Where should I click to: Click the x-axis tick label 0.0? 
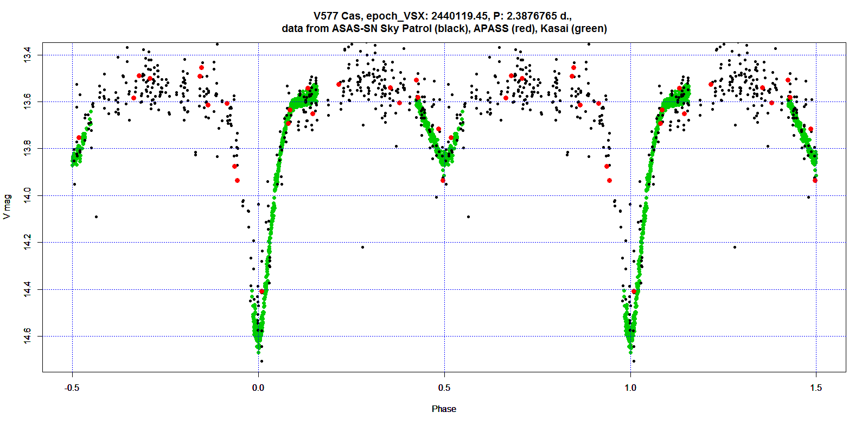point(258,388)
